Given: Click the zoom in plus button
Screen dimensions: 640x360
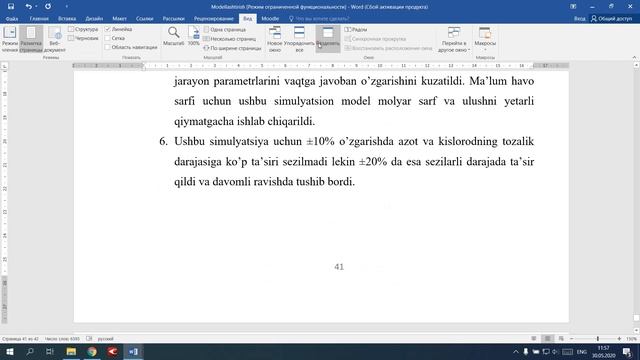Looking at the screenshot, I should (619, 339).
